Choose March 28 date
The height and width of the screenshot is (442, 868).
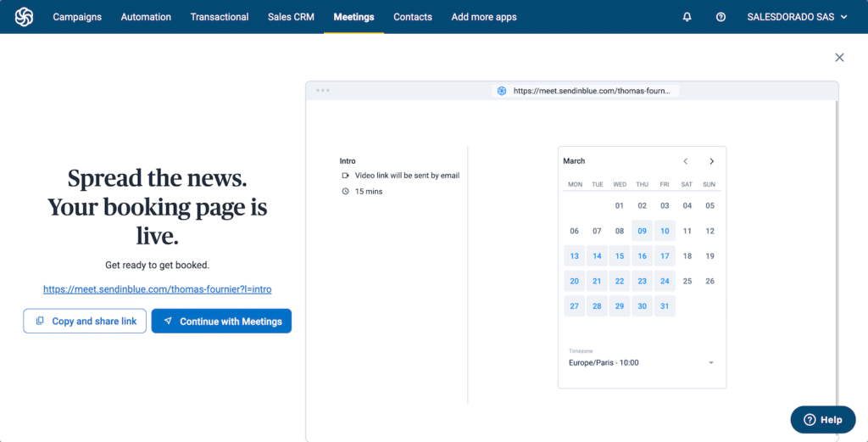pyautogui.click(x=597, y=305)
